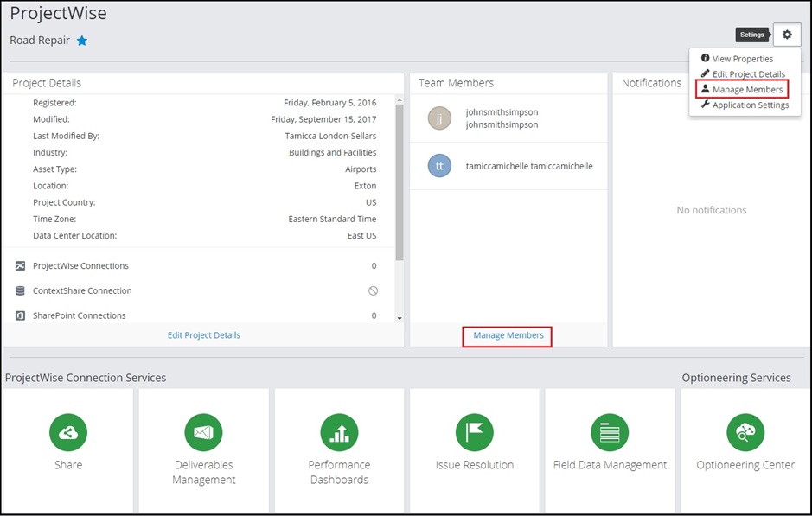Click the ProjectWise Connections row label

pyautogui.click(x=80, y=266)
